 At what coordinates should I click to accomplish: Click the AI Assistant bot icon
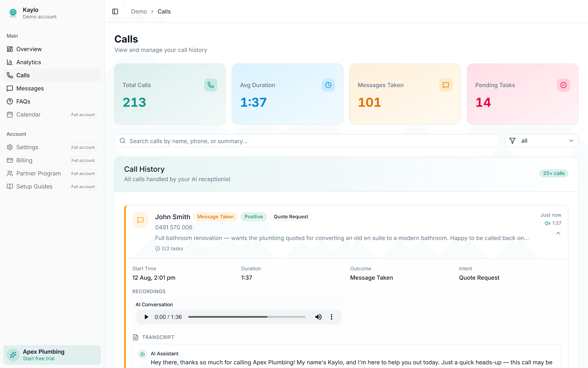(142, 354)
